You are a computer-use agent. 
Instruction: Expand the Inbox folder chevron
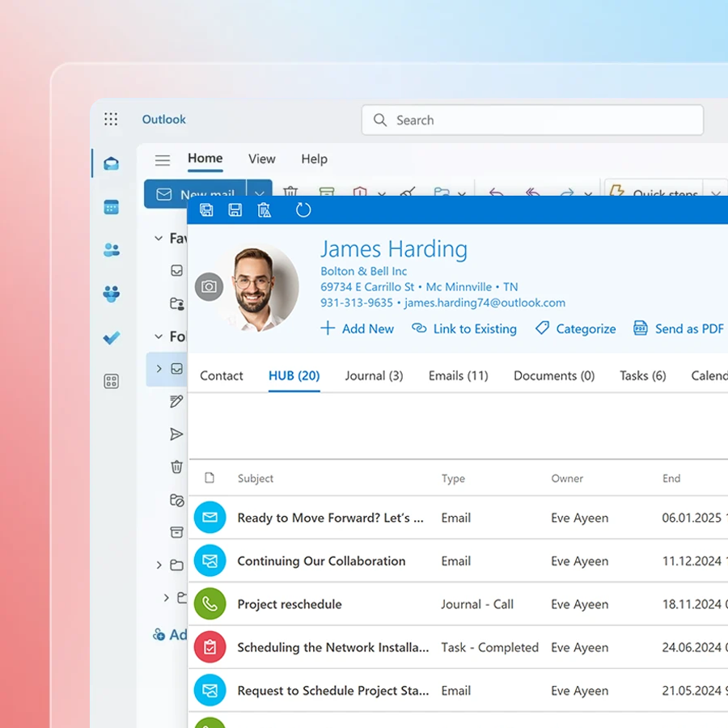pyautogui.click(x=159, y=369)
